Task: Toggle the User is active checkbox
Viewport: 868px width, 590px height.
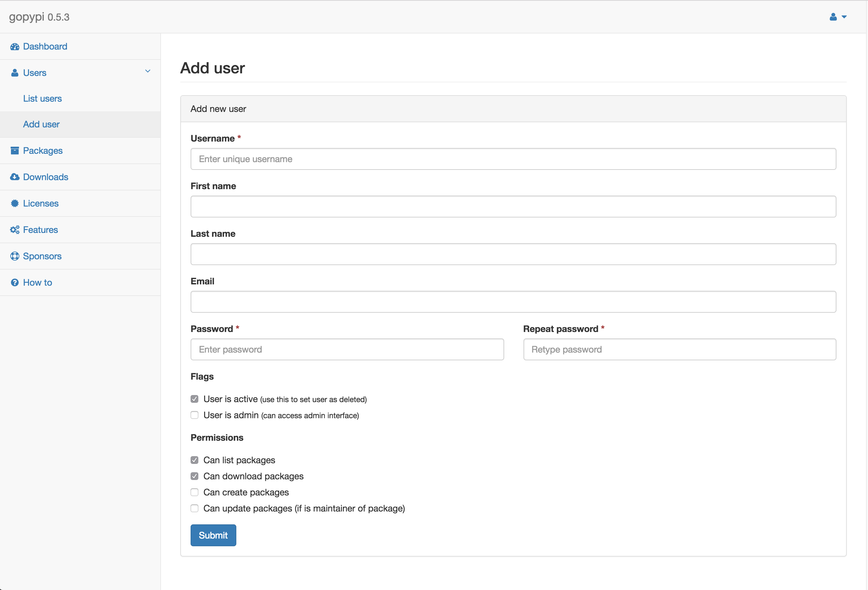Action: click(194, 399)
